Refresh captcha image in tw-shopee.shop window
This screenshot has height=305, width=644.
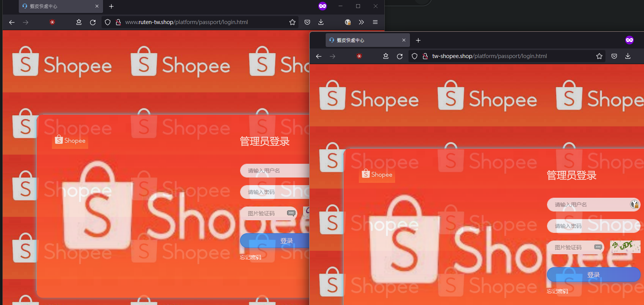(625, 247)
